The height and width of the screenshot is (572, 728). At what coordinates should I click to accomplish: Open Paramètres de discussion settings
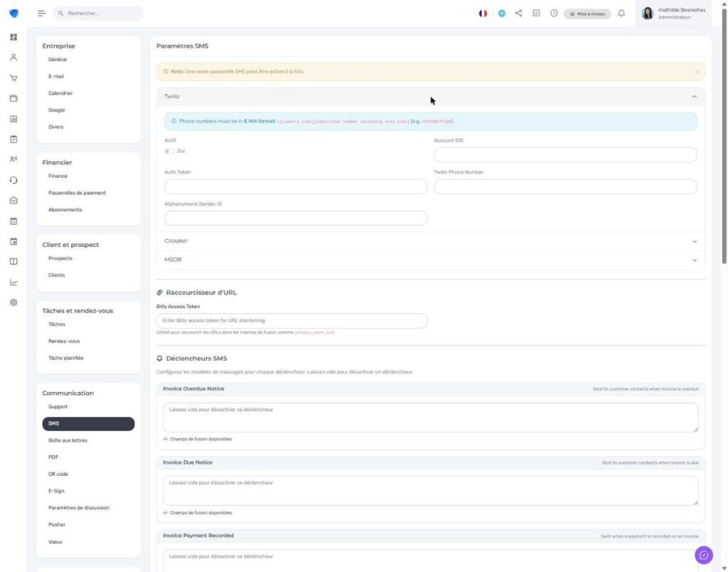(79, 508)
